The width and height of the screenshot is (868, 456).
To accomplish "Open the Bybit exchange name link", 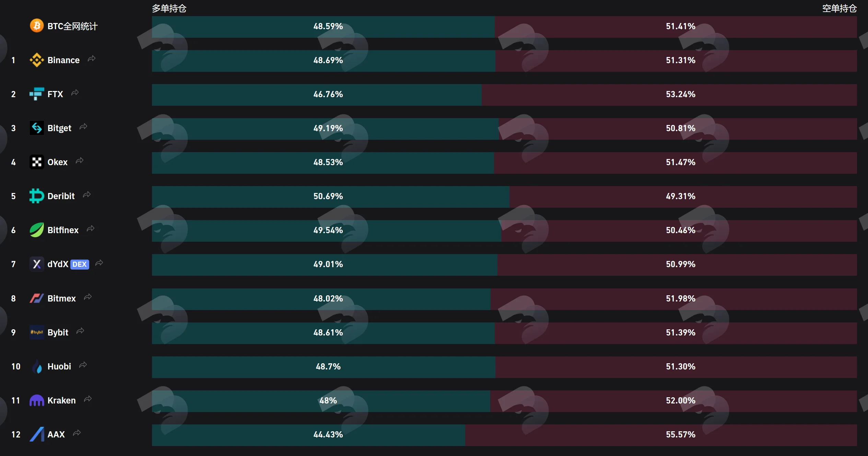I will (58, 332).
